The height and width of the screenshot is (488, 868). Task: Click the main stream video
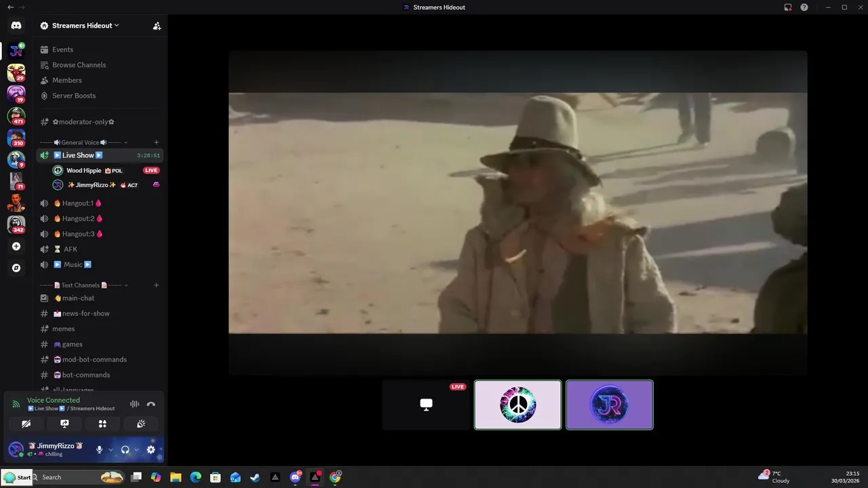[517, 213]
